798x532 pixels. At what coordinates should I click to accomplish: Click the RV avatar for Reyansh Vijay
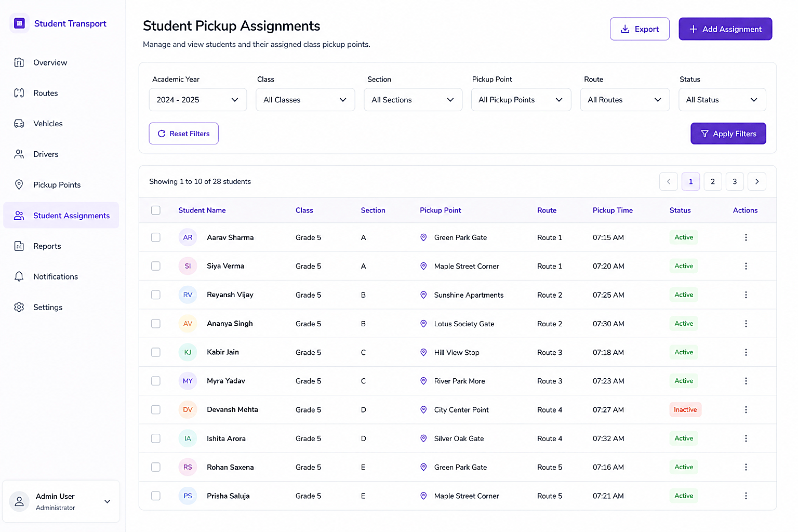coord(188,295)
